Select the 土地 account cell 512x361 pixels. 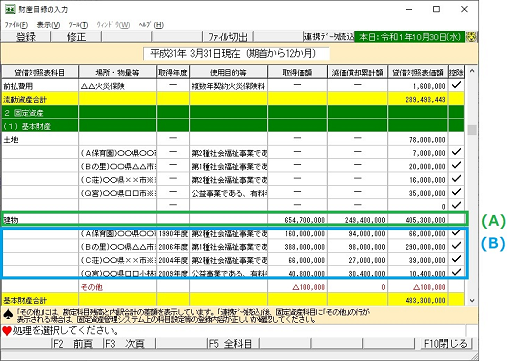tap(40, 139)
